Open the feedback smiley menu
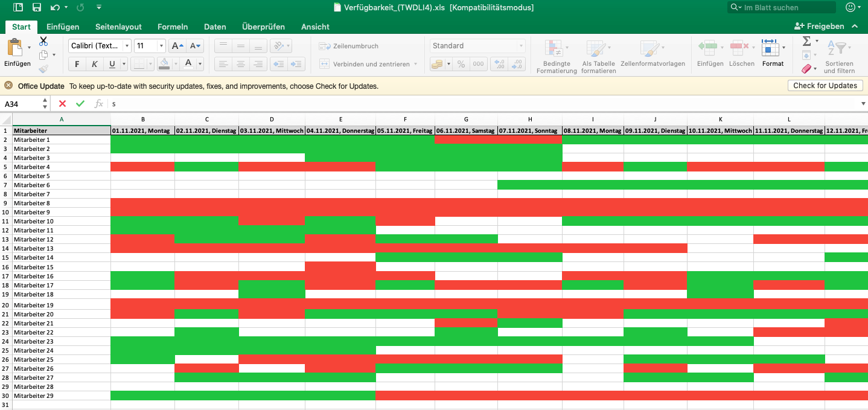Screen dimensions: 868x410 coord(853,8)
